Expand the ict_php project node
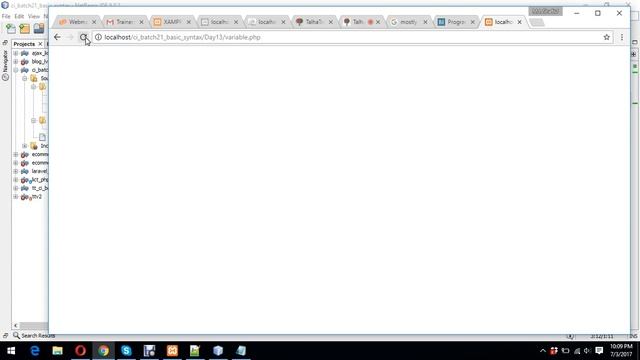 click(x=16, y=180)
